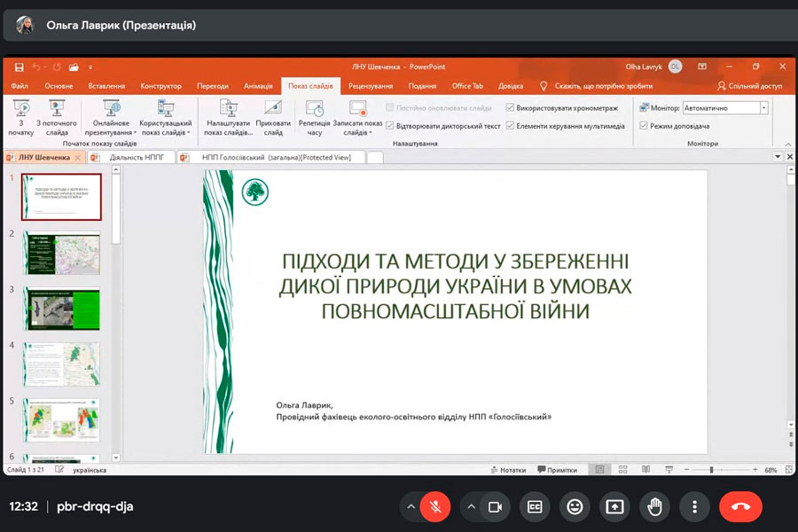Raise hand in the meeting
Screen dimensions: 798x532
click(655, 506)
